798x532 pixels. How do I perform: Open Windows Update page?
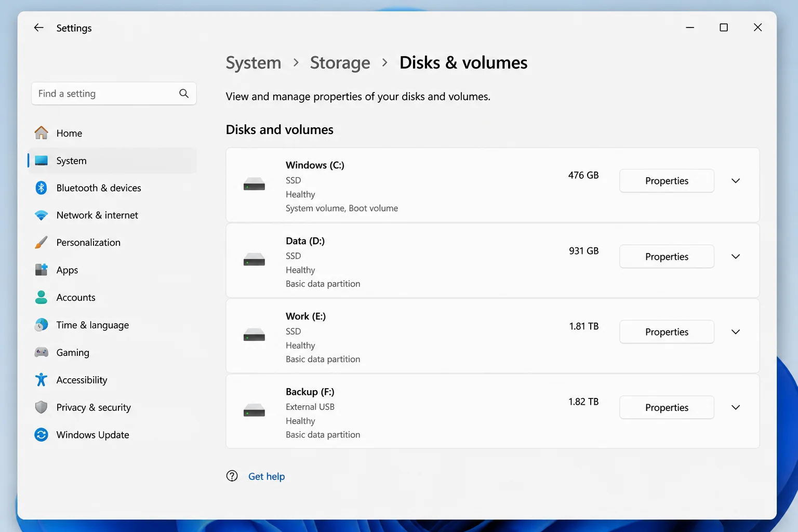point(112,435)
